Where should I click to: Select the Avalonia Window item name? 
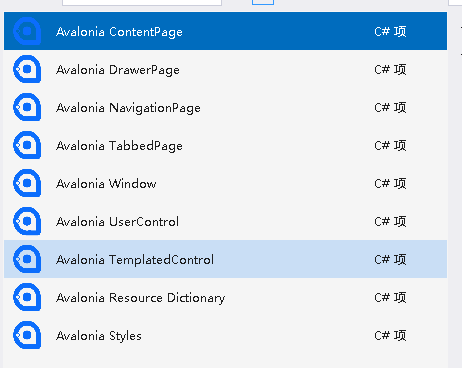click(106, 184)
